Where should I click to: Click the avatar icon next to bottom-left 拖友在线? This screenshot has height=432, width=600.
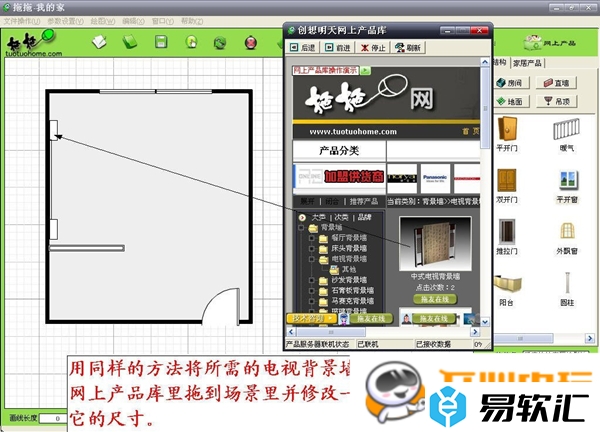click(x=344, y=318)
